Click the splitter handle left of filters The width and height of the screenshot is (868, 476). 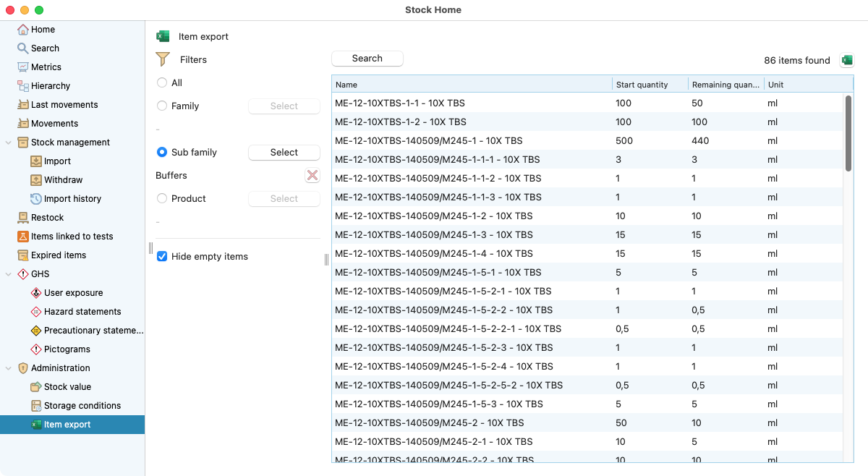(150, 248)
